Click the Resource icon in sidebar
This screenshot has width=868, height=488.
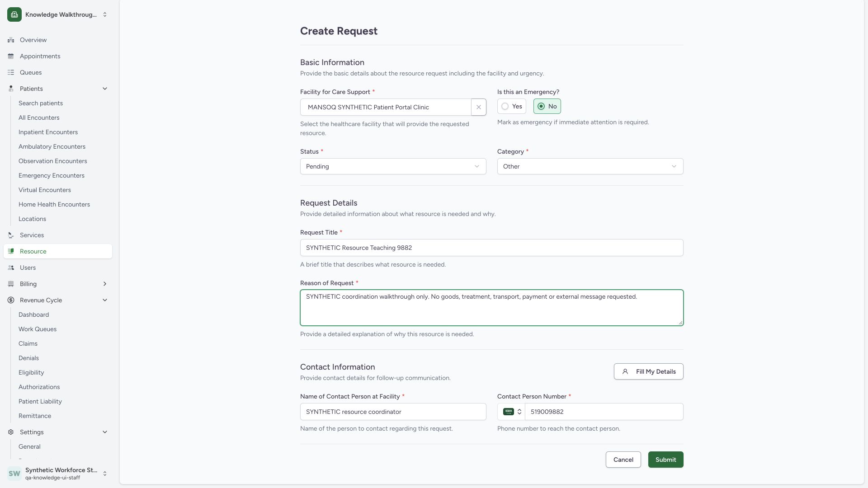[x=11, y=251]
